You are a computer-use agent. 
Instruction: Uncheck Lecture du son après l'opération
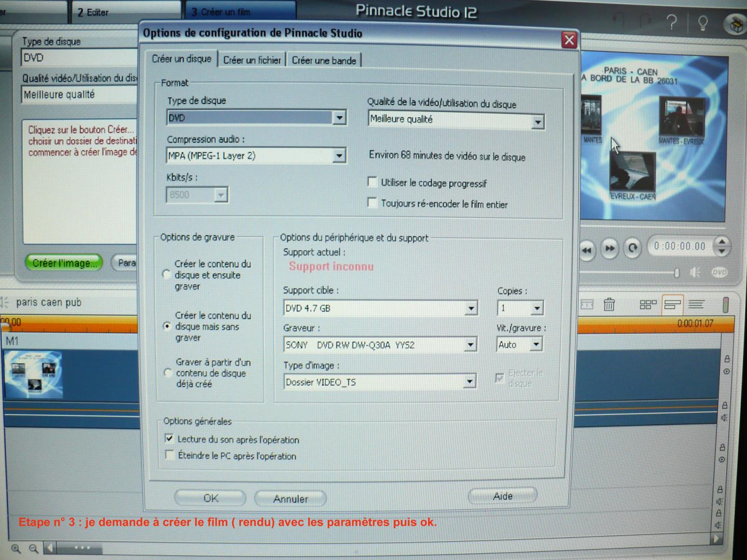169,439
